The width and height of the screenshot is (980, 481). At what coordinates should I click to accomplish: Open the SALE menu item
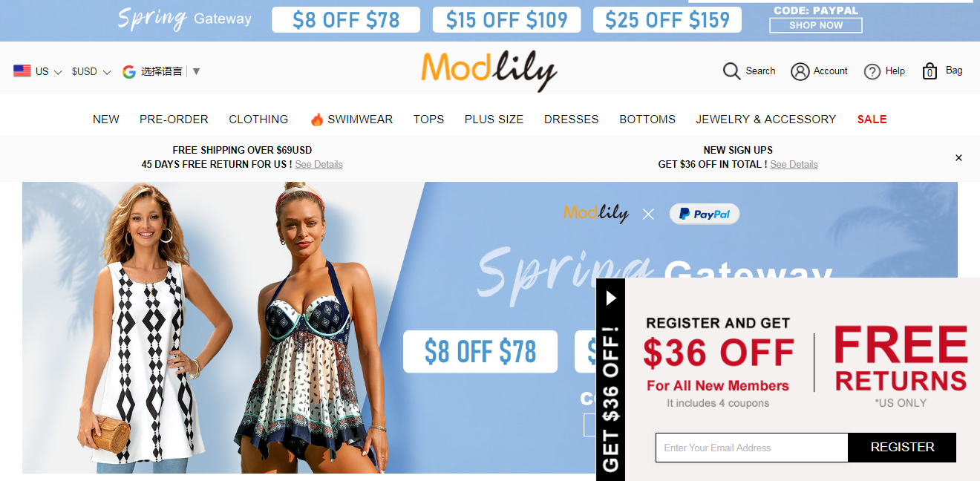(872, 119)
